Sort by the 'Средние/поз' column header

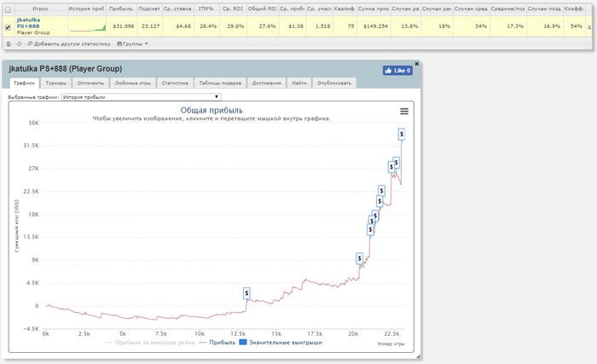coord(508,9)
